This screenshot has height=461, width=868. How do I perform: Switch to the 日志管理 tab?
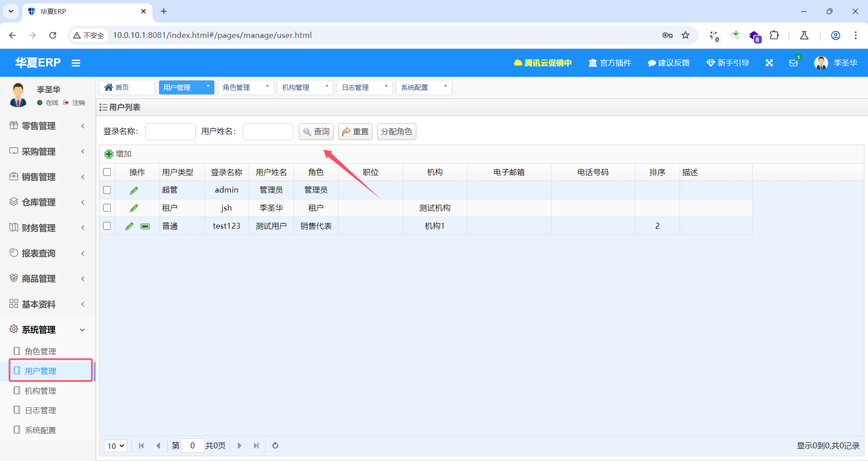coord(355,87)
